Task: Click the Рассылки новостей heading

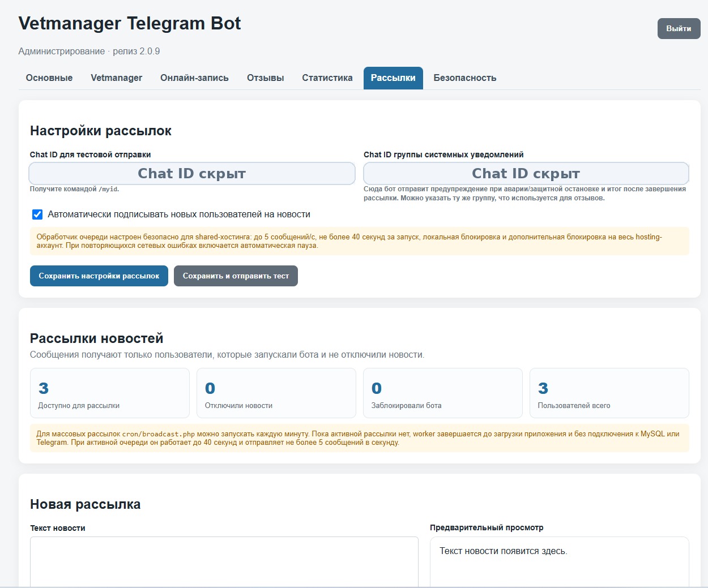Action: [97, 338]
